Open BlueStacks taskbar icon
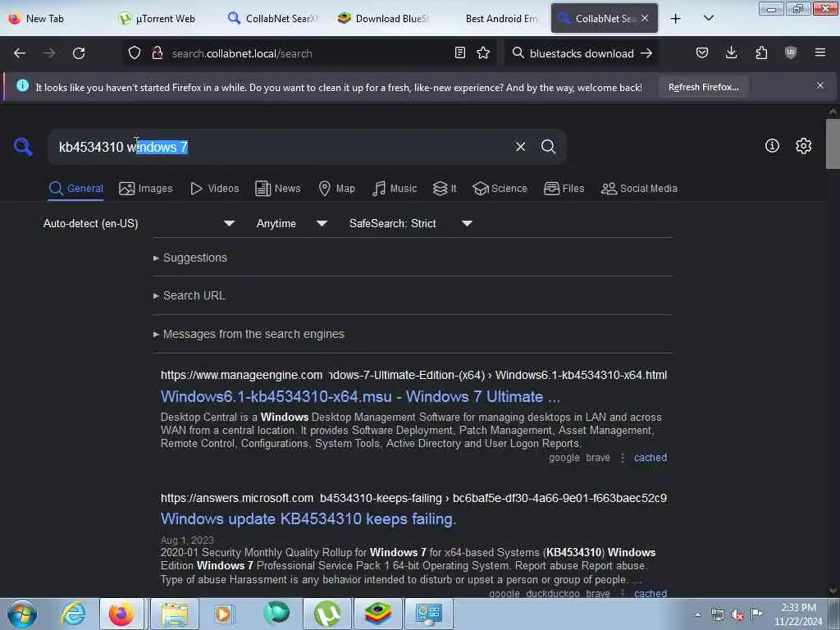Screen dimensions: 840x630 [x=377, y=614]
